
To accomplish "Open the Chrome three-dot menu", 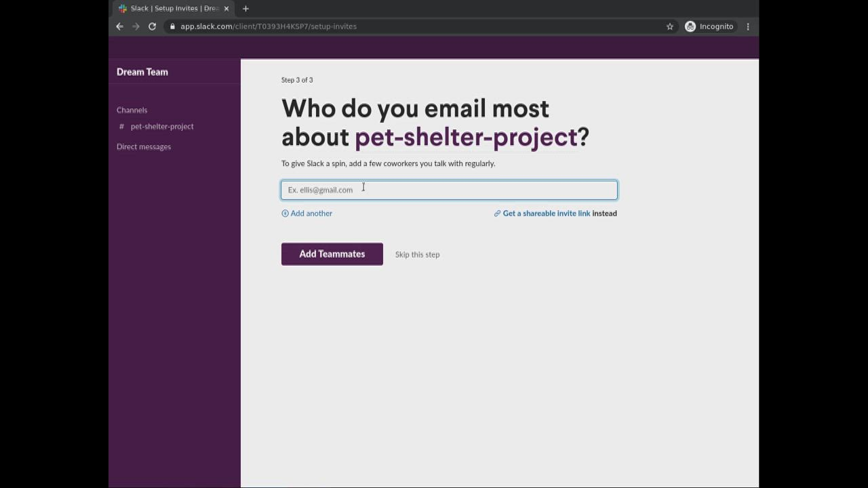I will click(x=748, y=26).
